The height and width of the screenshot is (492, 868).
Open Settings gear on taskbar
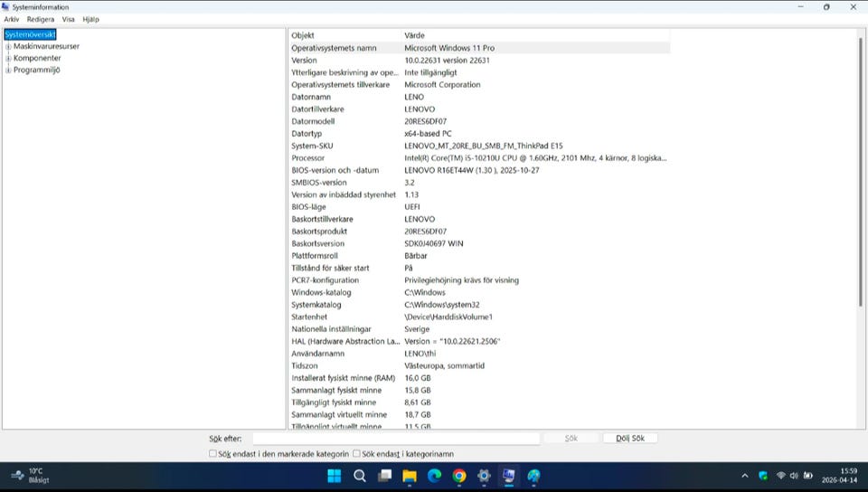(484, 476)
